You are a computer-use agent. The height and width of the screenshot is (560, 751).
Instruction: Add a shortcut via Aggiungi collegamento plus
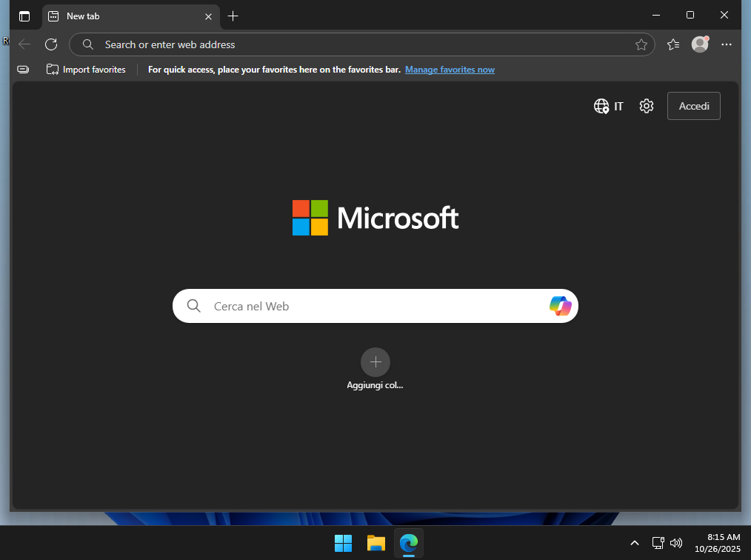(x=375, y=362)
